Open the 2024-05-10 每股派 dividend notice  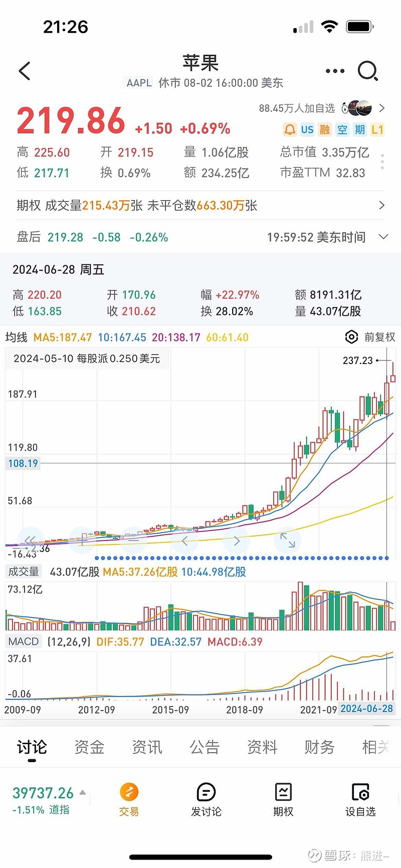87,359
